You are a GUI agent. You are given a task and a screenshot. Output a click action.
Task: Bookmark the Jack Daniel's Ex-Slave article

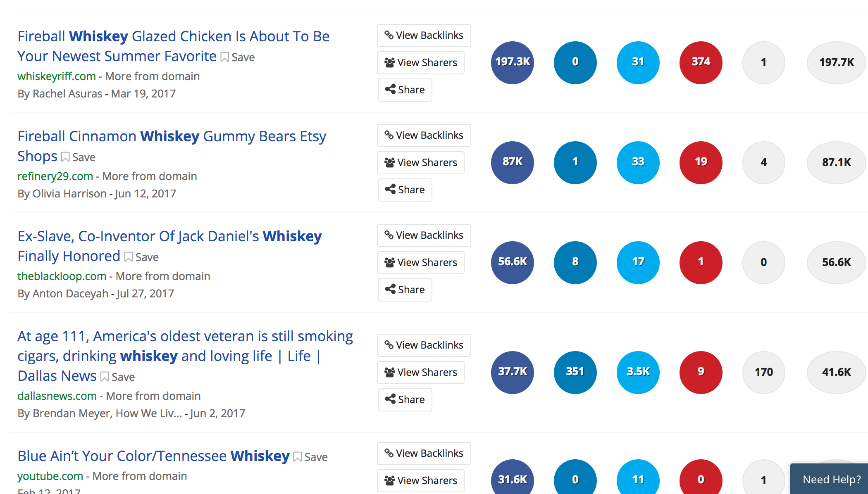pos(142,257)
